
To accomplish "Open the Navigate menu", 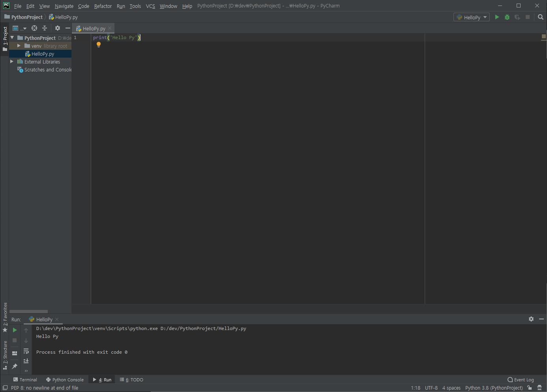I will pyautogui.click(x=64, y=6).
